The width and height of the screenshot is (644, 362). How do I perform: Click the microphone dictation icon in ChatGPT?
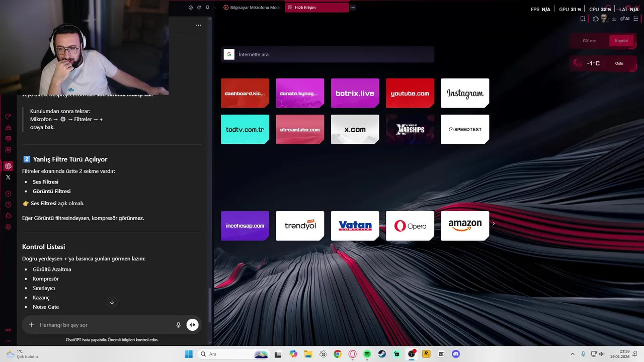coord(178,325)
